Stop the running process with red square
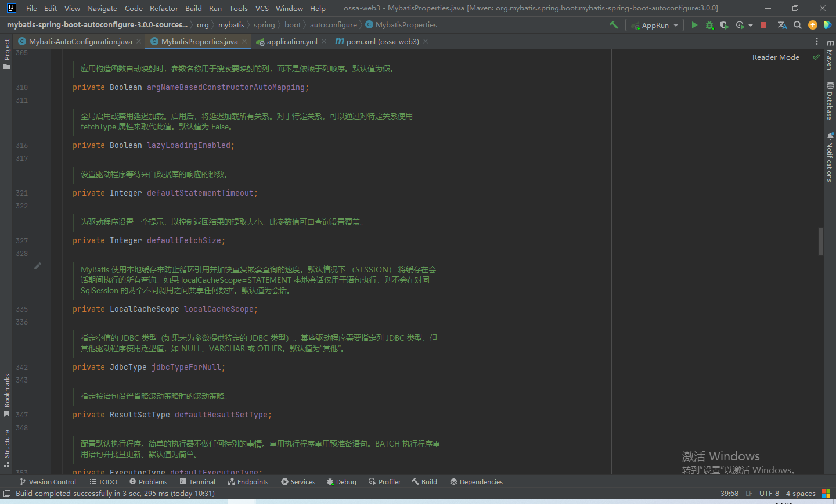The height and width of the screenshot is (504, 836). (763, 25)
